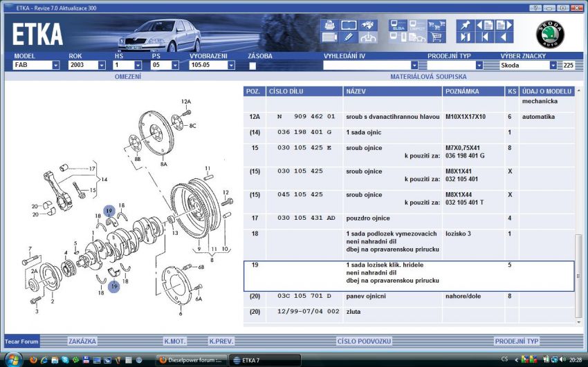Open the list view icon under the printer
Image resolution: width=588 pixels, height=367 pixels.
coord(329,37)
